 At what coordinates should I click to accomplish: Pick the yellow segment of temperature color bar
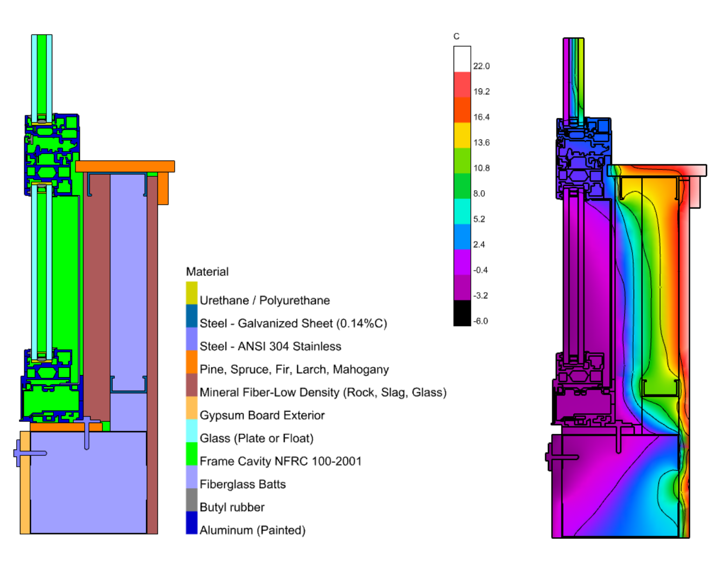(462, 135)
